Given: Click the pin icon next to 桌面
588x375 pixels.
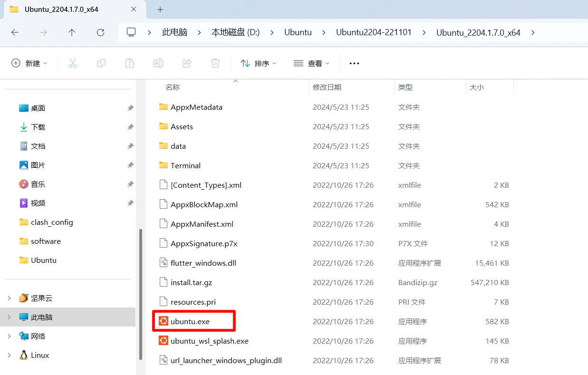Looking at the screenshot, I should click(130, 108).
